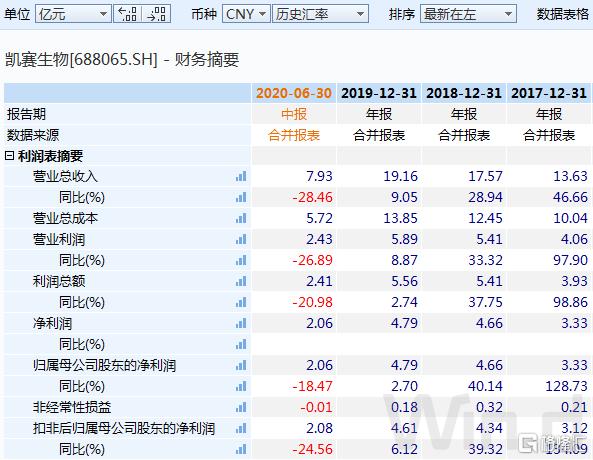Open chart icon for 非经常性损益 row
Screen dimensions: 593x460
pos(241,407)
